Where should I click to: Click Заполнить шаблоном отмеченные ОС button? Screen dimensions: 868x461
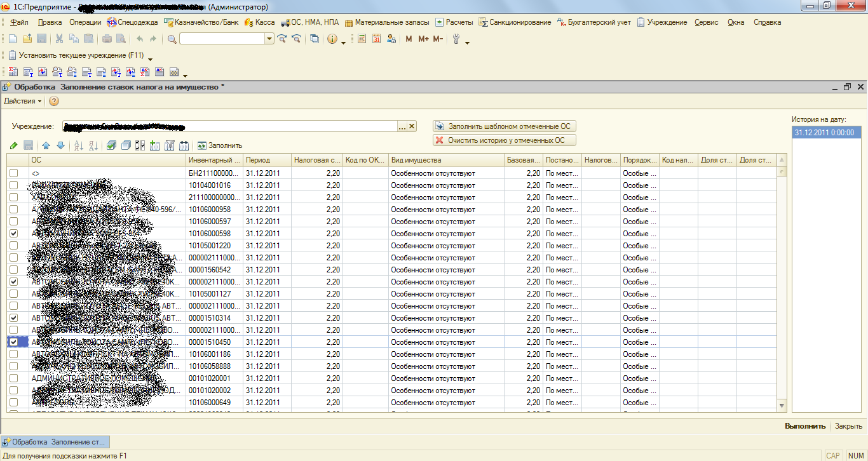pos(505,126)
